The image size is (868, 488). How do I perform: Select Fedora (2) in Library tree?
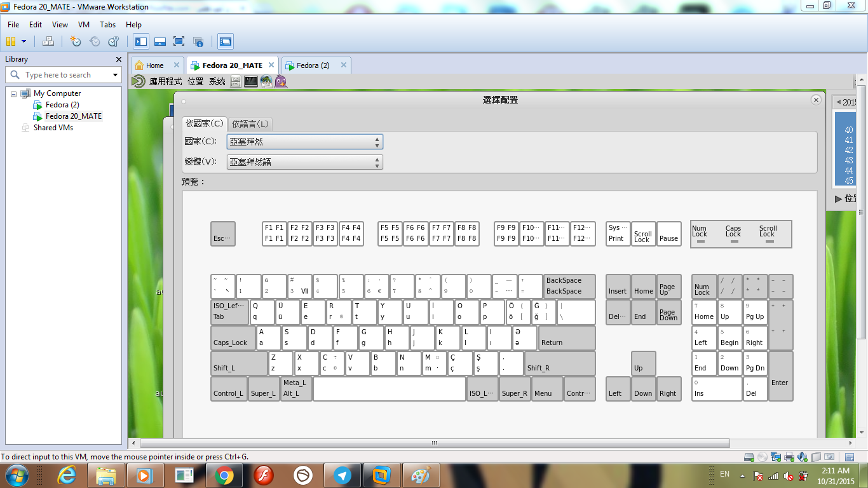pos(62,105)
